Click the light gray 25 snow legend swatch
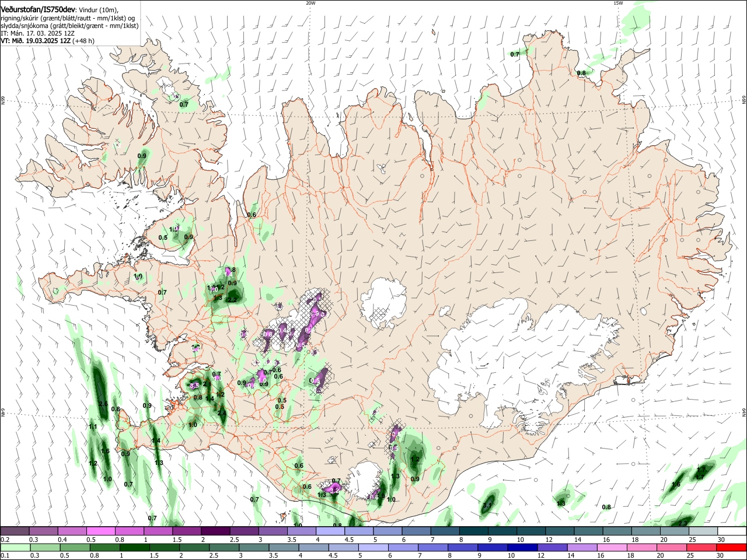This screenshot has height=560, width=747. point(703,531)
